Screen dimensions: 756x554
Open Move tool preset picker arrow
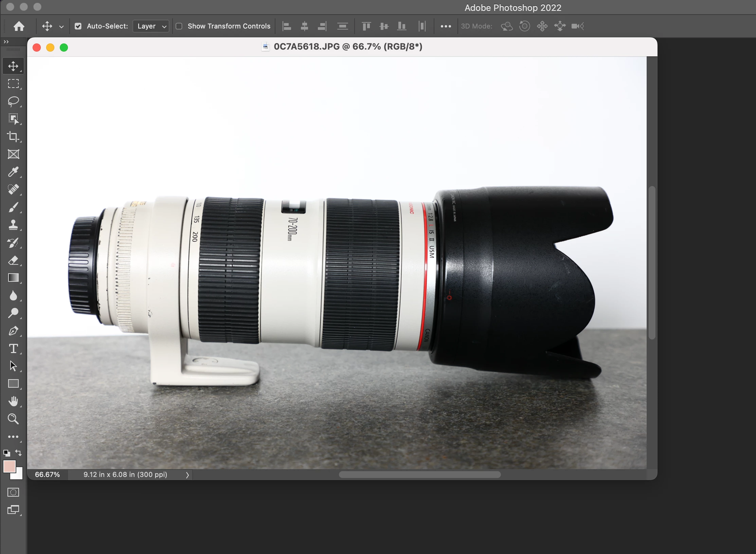pos(61,26)
